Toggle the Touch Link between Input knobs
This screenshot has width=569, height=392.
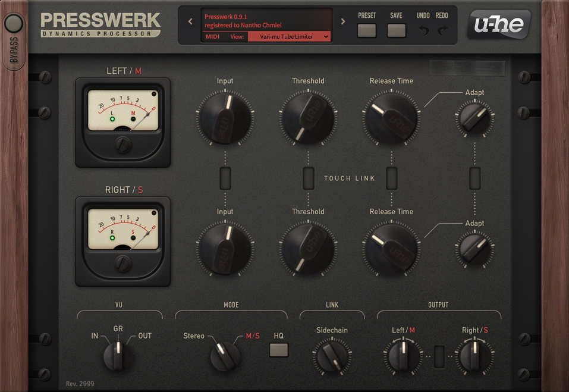225,178
